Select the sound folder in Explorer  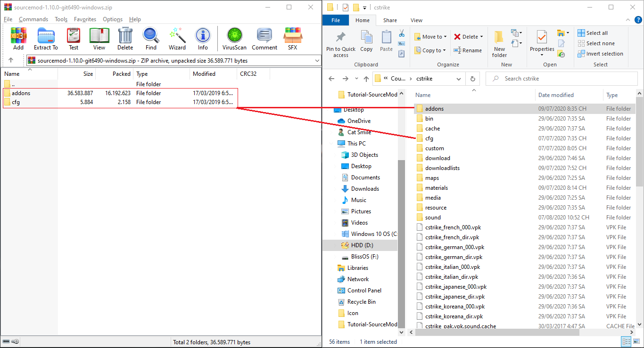click(524, 218)
